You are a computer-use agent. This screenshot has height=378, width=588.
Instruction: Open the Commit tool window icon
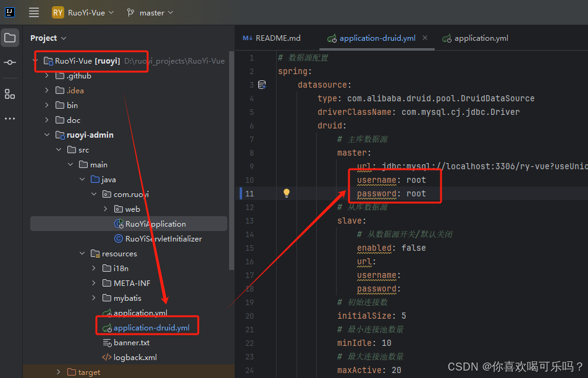(x=10, y=62)
